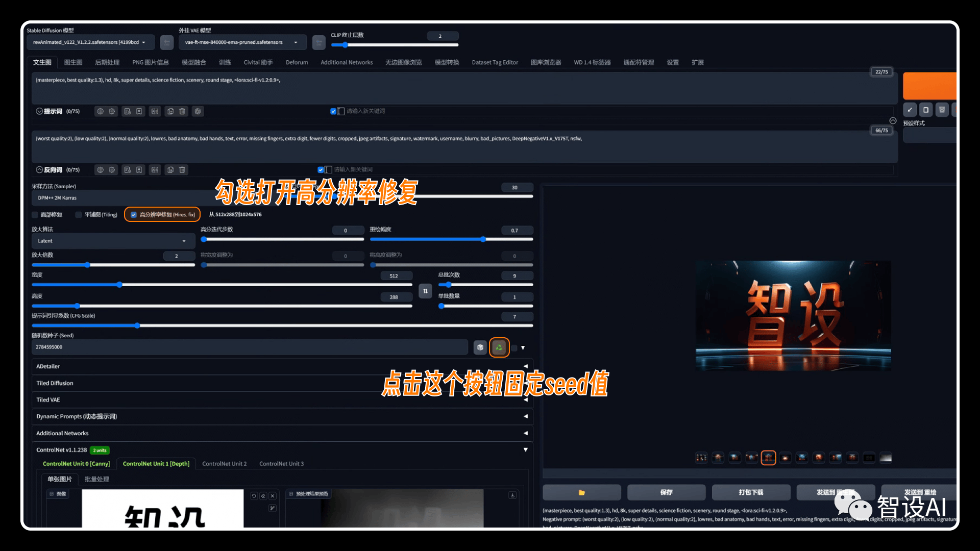The width and height of the screenshot is (980, 551).
Task: Click the folder icon below the gallery
Action: pos(581,492)
